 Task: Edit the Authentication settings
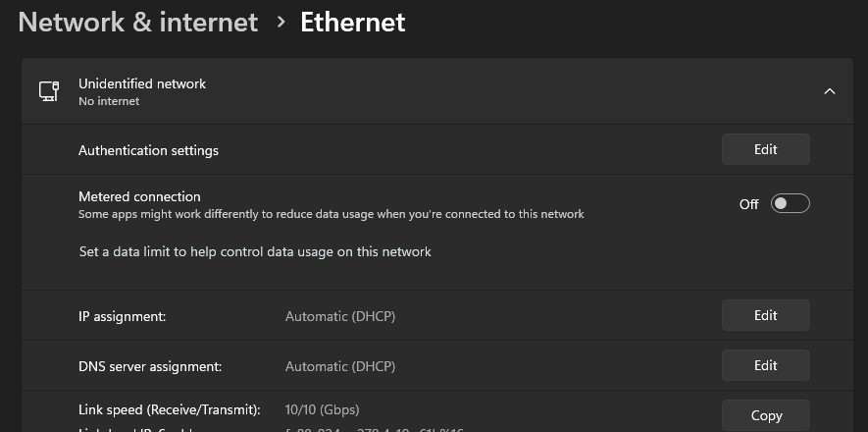(x=766, y=149)
